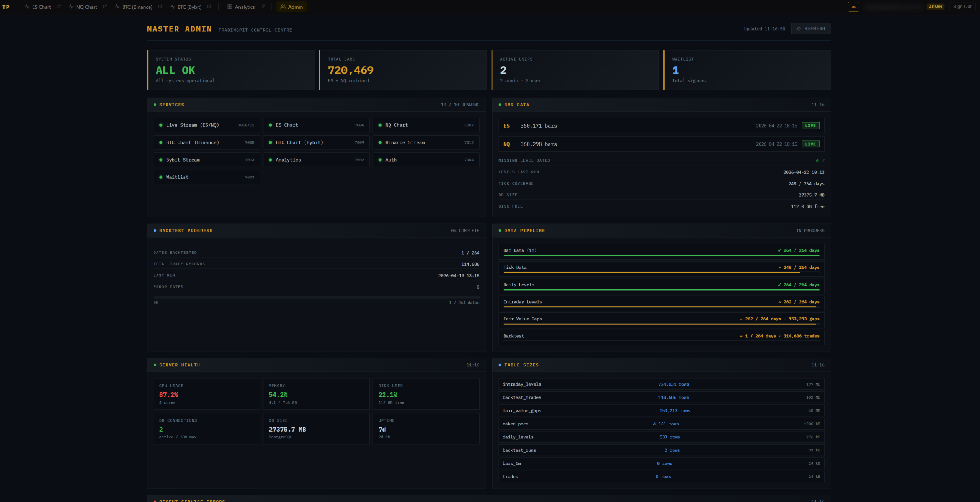Open ES Chart in new window icon
The width and height of the screenshot is (980, 502).
[x=59, y=7]
